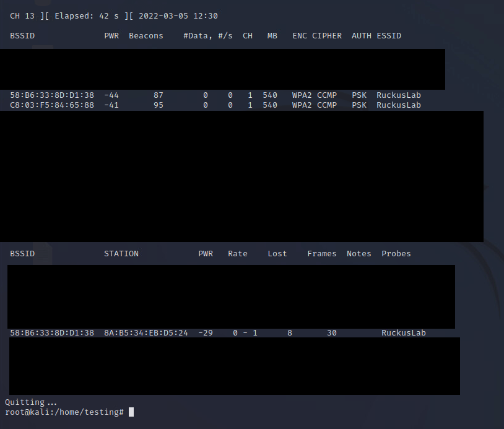Click the power value -44

[111, 95]
